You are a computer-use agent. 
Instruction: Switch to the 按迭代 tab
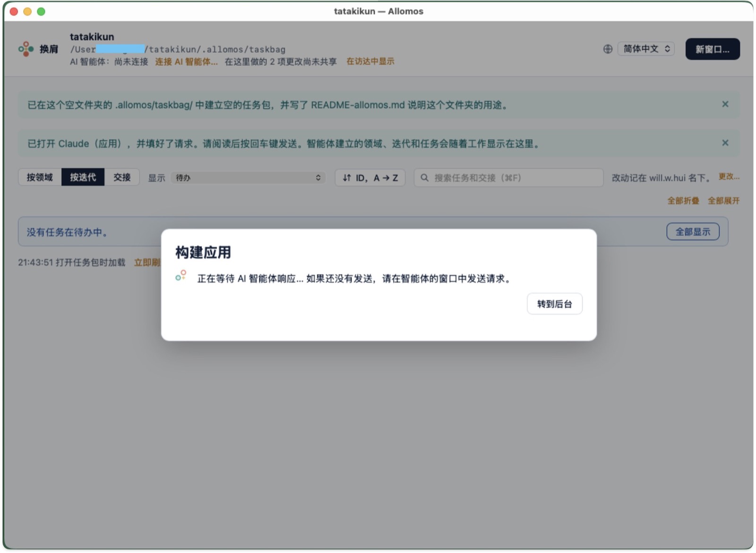click(83, 177)
